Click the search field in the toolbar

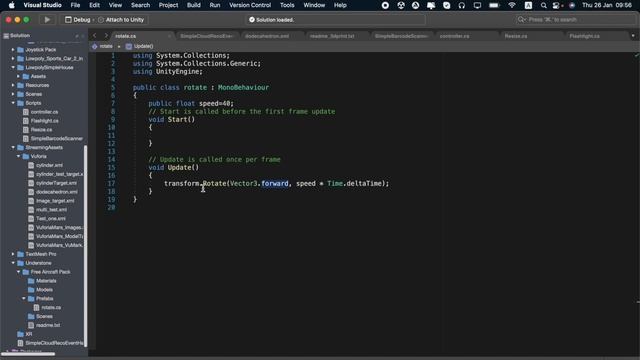tap(574, 20)
